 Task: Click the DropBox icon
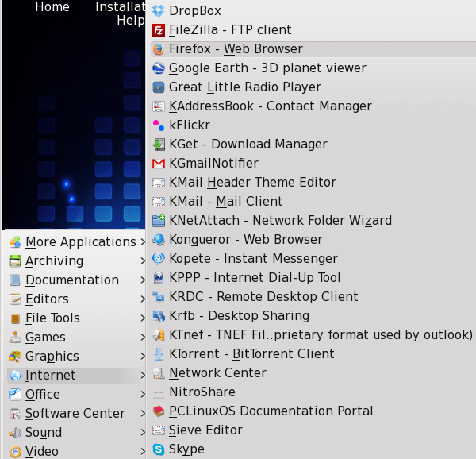tap(159, 11)
